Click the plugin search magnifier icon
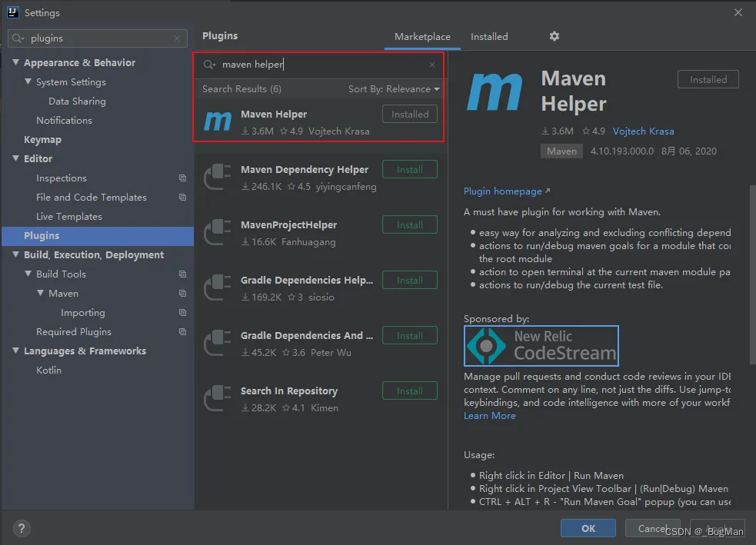This screenshot has width=756, height=545. (x=209, y=65)
